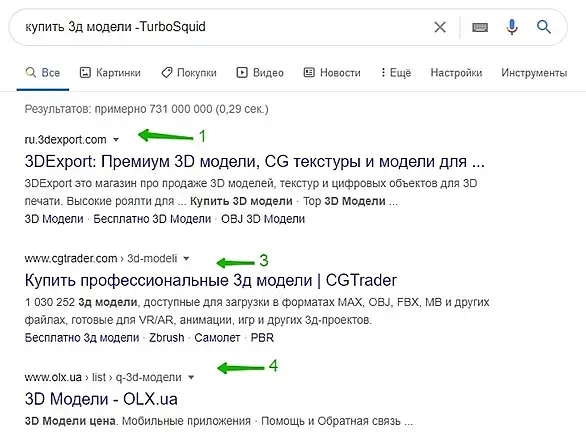Open Инструменты search tools

(x=534, y=73)
